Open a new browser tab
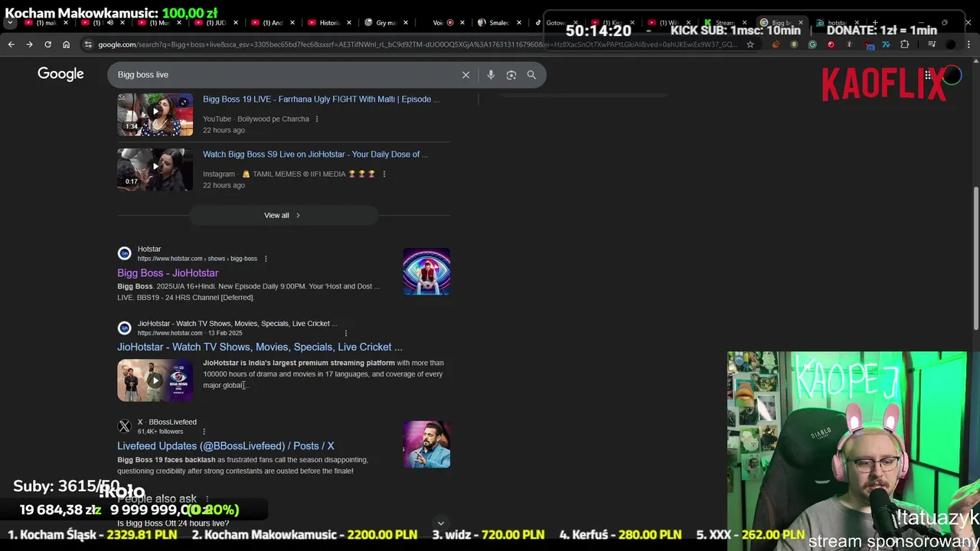The width and height of the screenshot is (980, 551). [875, 22]
